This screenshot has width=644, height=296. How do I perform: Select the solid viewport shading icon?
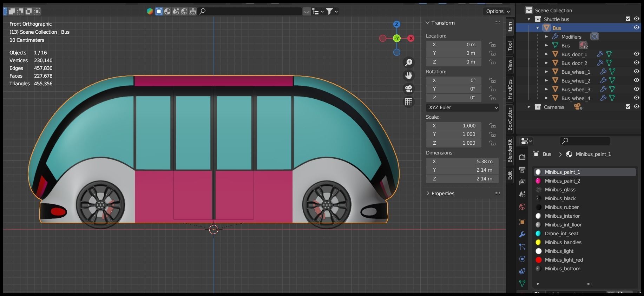click(159, 11)
